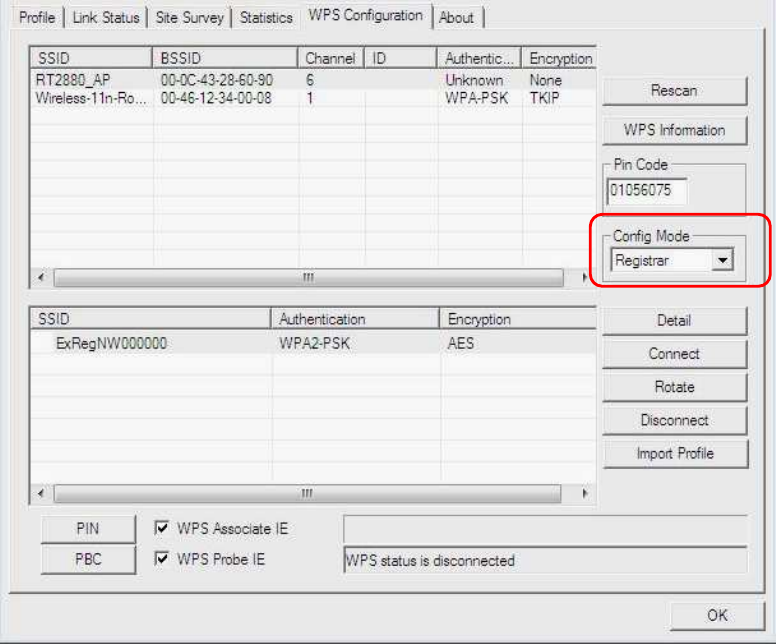Click the AES encryption cell

pos(460,343)
